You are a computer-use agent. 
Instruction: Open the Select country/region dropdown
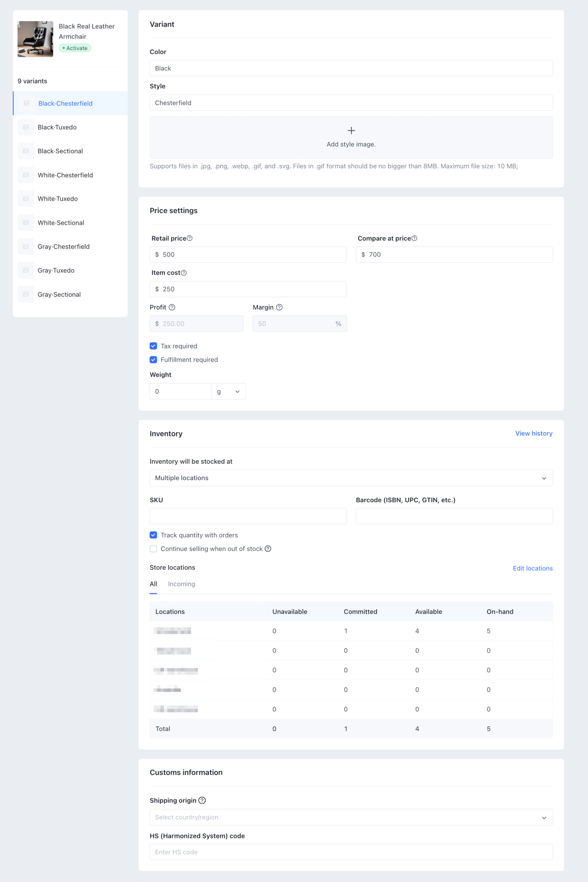point(351,817)
